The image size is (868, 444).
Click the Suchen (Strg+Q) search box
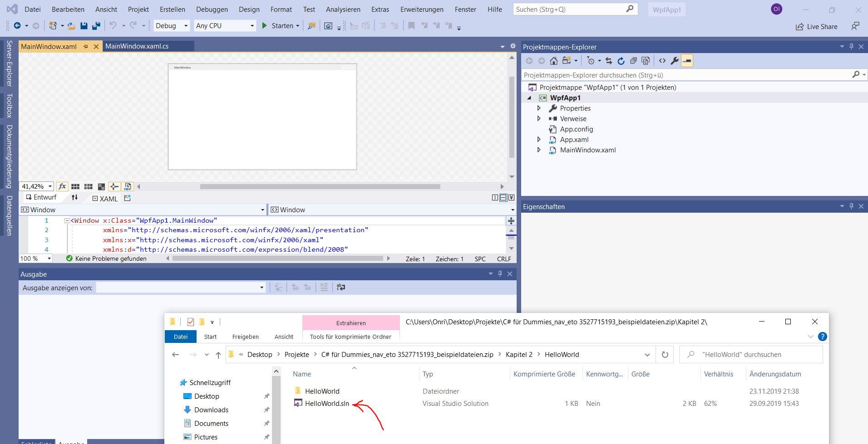click(575, 9)
